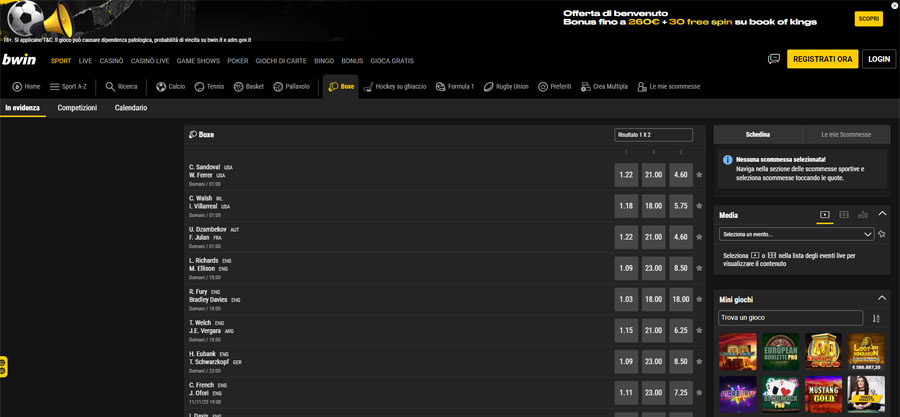Open BINGO section
Image resolution: width=900 pixels, height=417 pixels.
coord(324,61)
